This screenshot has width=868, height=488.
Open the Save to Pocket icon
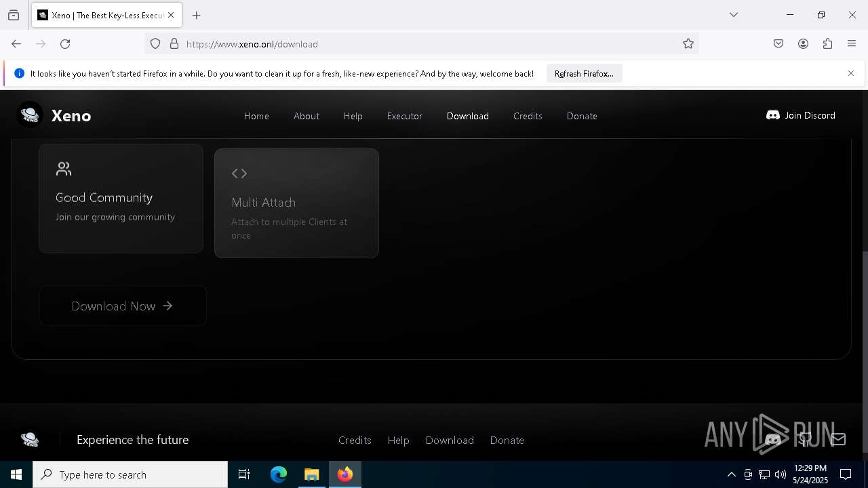tap(778, 44)
